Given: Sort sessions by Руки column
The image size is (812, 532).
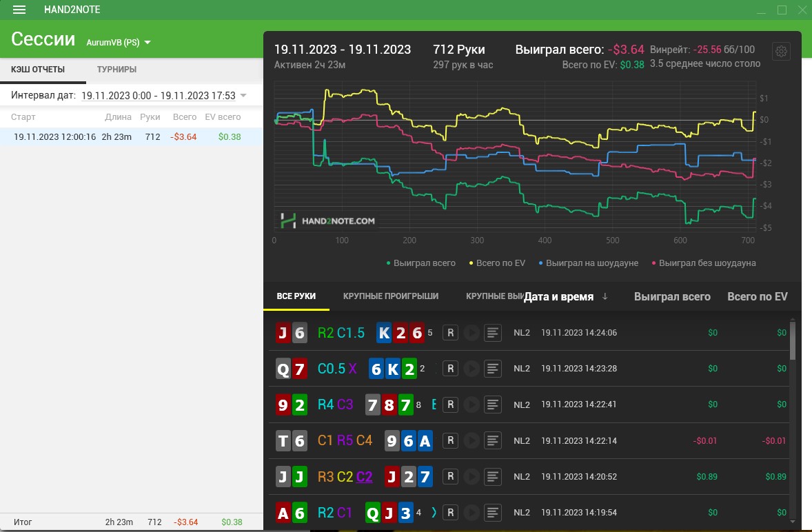Looking at the screenshot, I should click(150, 117).
